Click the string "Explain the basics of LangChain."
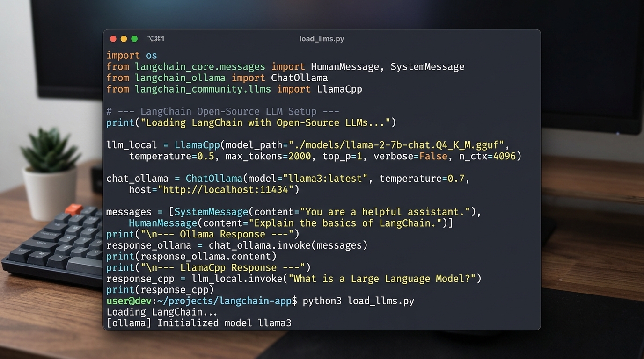 pyautogui.click(x=345, y=223)
